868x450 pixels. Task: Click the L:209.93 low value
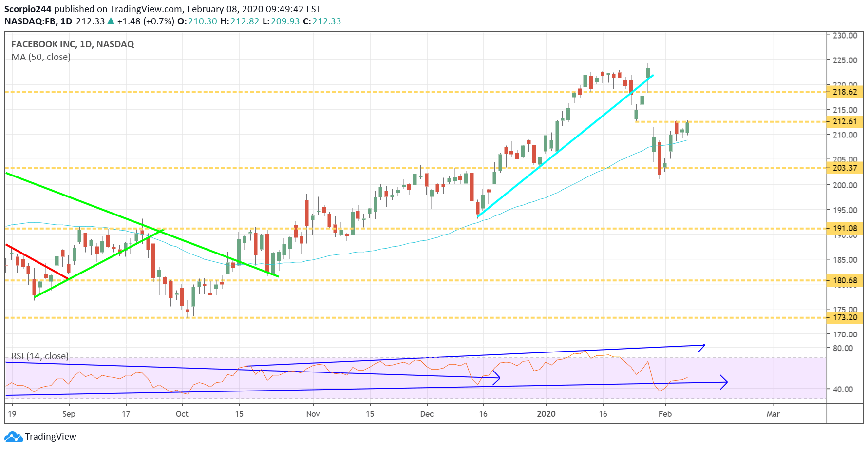pyautogui.click(x=281, y=21)
